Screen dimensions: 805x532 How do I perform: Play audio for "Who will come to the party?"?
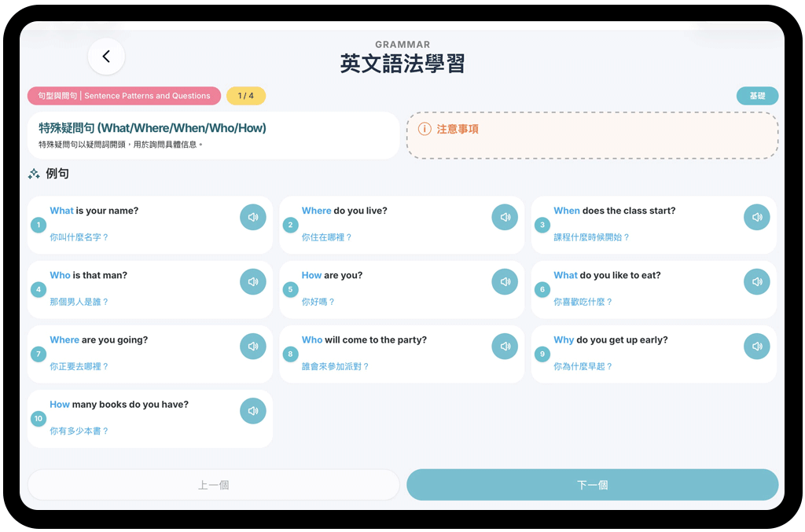click(x=505, y=347)
